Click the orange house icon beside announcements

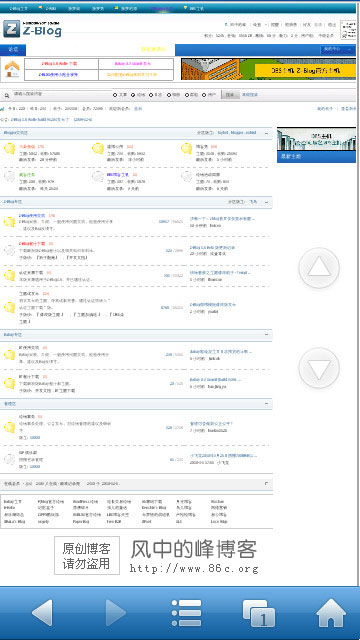coord(12,69)
